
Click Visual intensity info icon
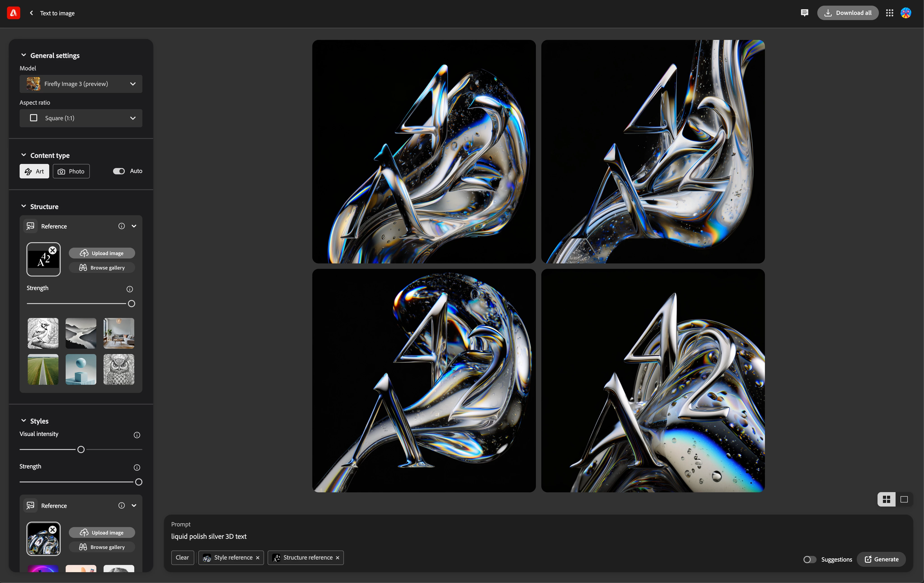[x=137, y=435]
